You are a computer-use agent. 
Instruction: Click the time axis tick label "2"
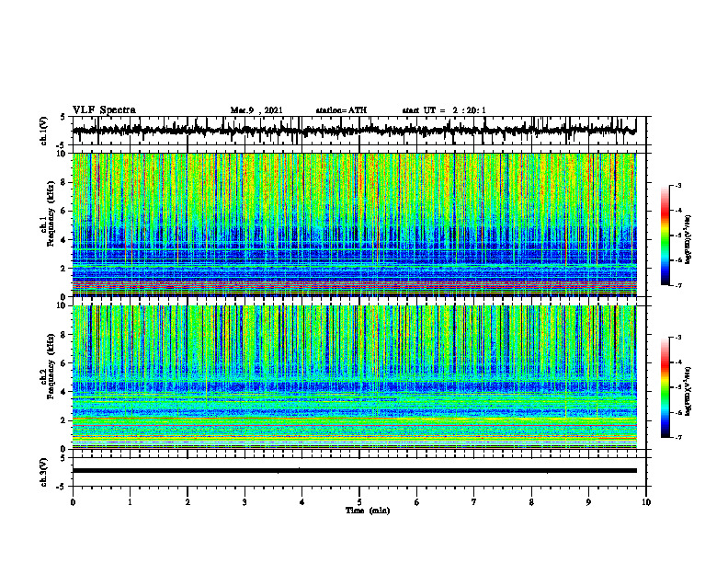click(188, 502)
